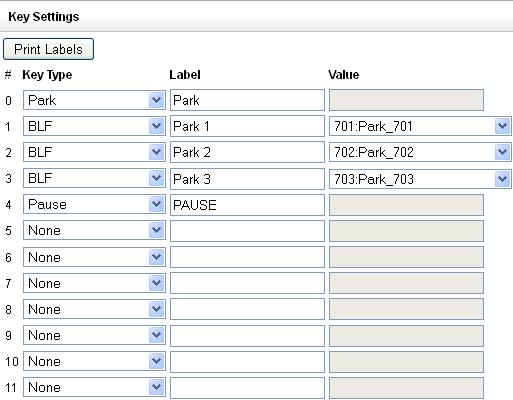Click the Value column header

pos(343,75)
